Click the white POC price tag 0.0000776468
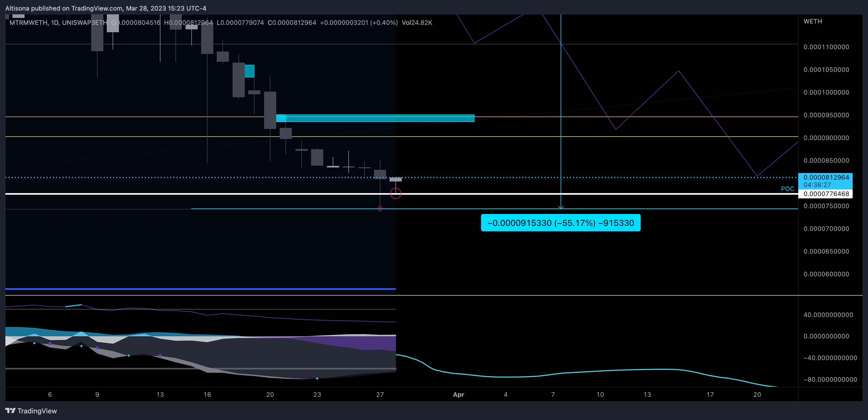 (x=825, y=194)
